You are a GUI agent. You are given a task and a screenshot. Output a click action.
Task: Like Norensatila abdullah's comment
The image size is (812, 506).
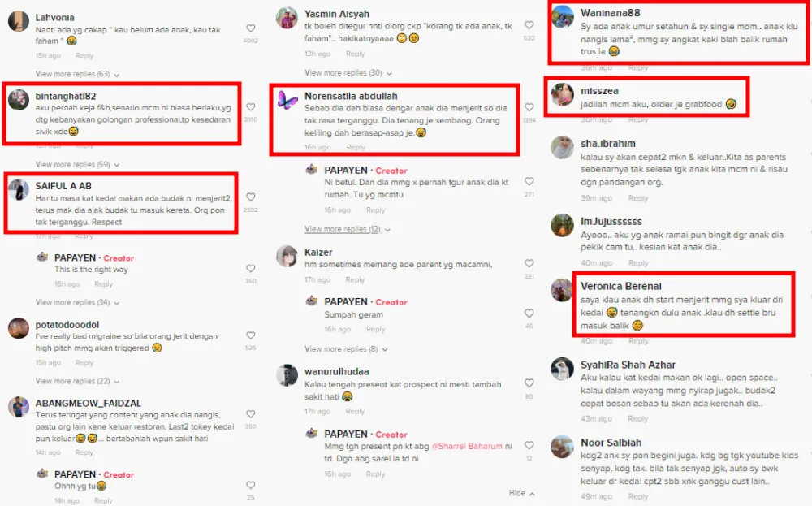pos(529,107)
